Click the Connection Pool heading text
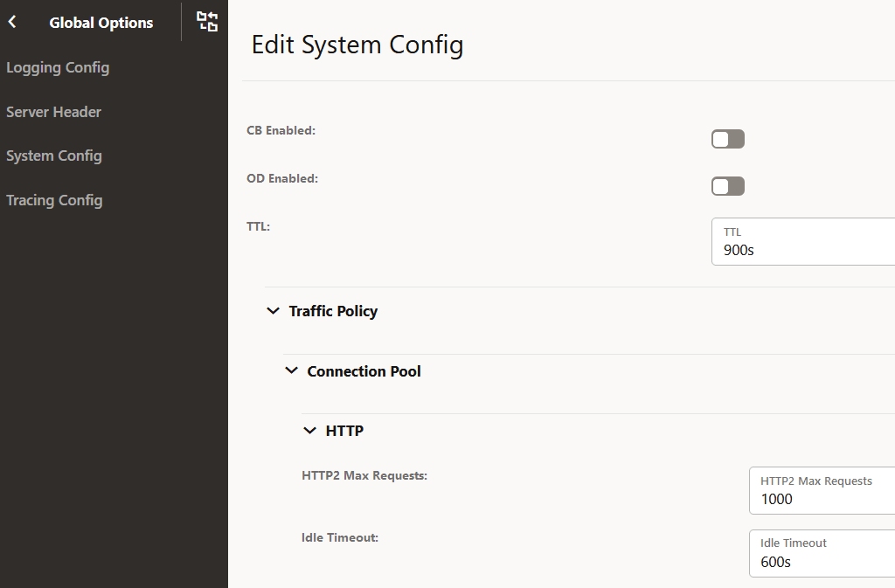Screen dimensions: 895x588 pyautogui.click(x=364, y=370)
